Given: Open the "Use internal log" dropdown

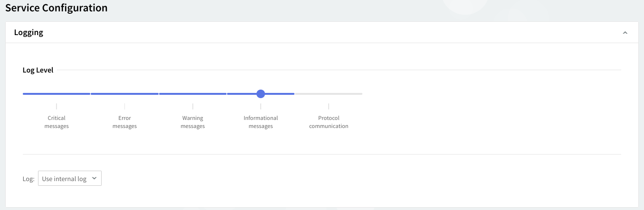Looking at the screenshot, I should [69, 179].
